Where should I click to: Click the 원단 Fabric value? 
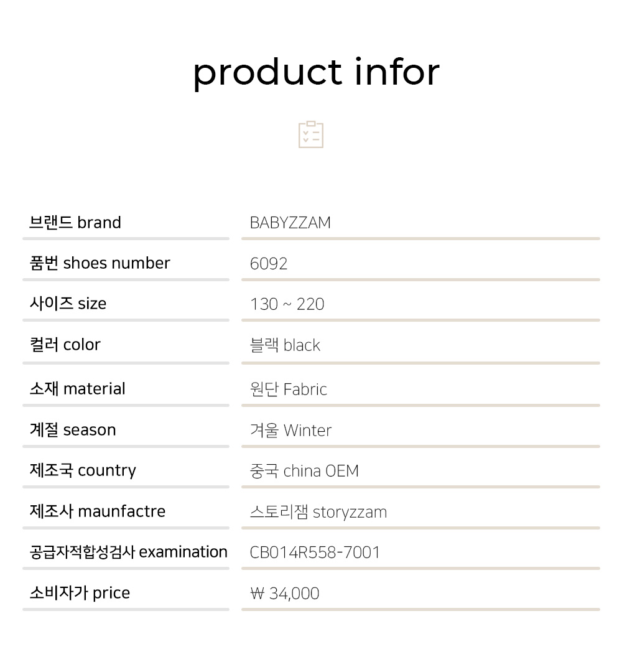pos(288,390)
